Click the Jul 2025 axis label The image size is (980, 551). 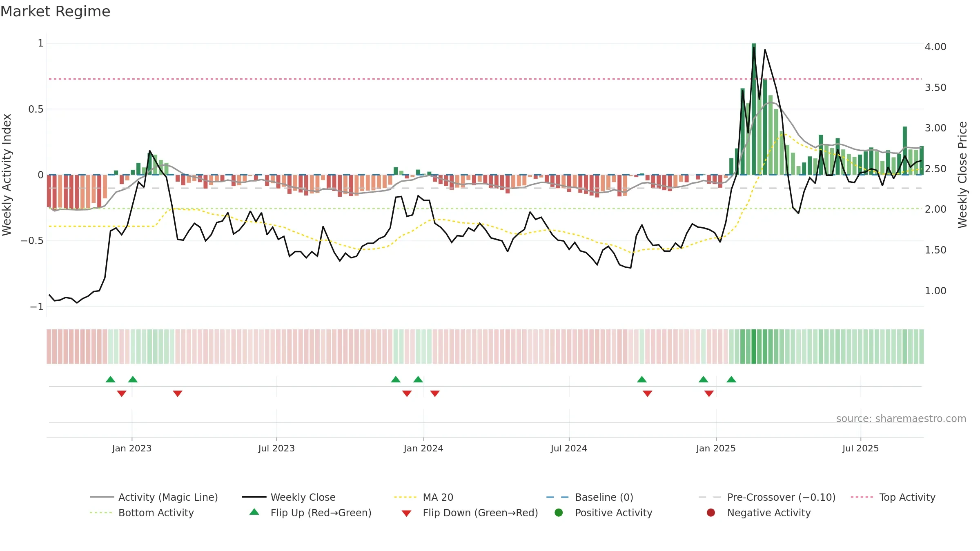860,448
